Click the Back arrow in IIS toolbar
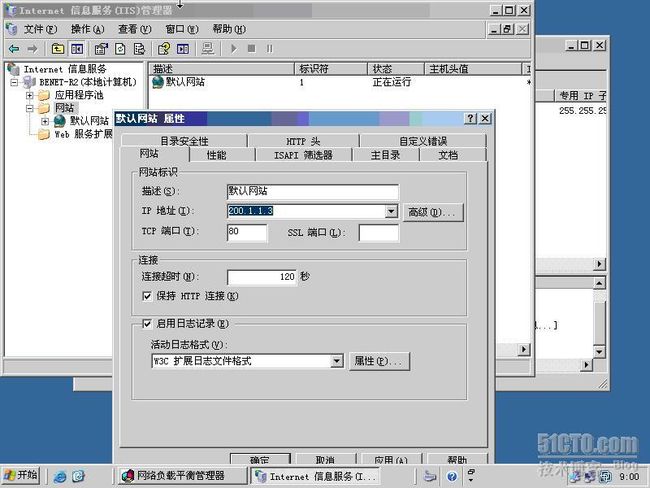Screen dimensions: 650x488 pos(14,49)
